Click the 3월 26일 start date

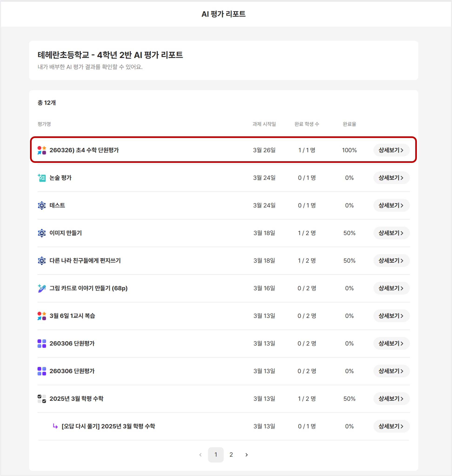264,150
